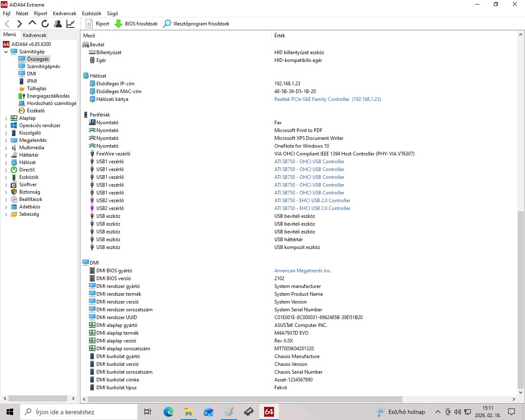Click the Adatbázis tree icon

point(14,207)
